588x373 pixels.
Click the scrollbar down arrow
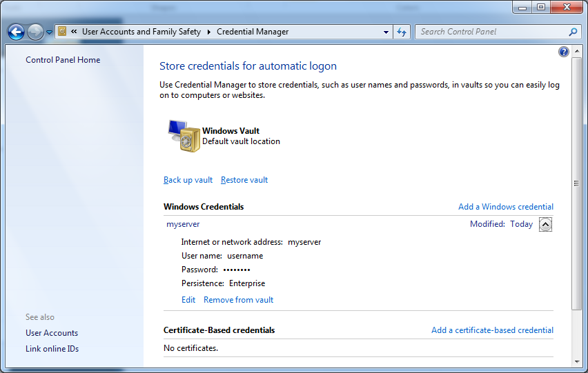pyautogui.click(x=577, y=362)
